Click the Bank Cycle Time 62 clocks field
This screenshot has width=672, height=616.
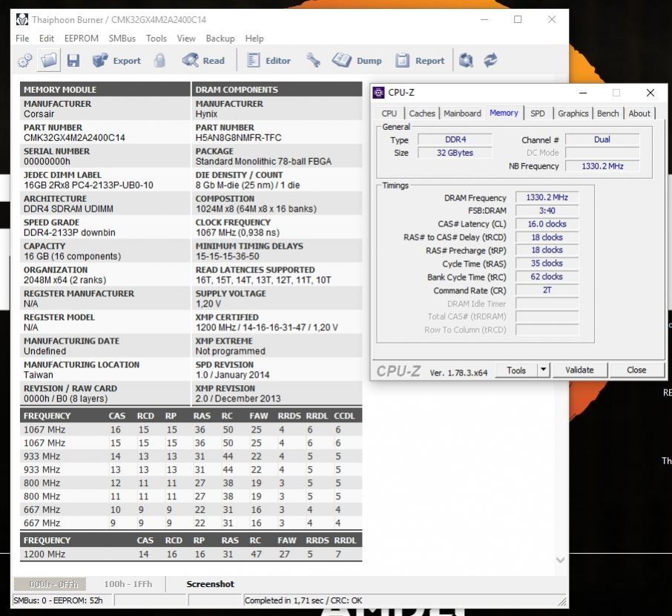(x=547, y=277)
